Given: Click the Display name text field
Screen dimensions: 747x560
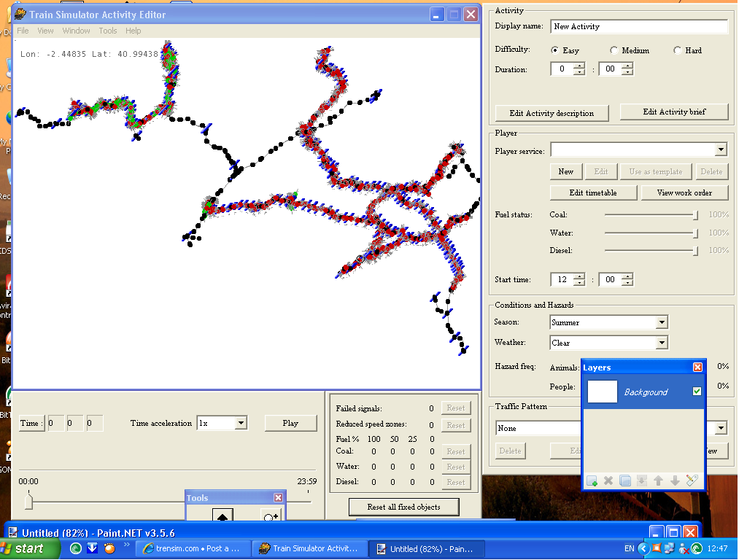Looking at the screenshot, I should coord(639,27).
